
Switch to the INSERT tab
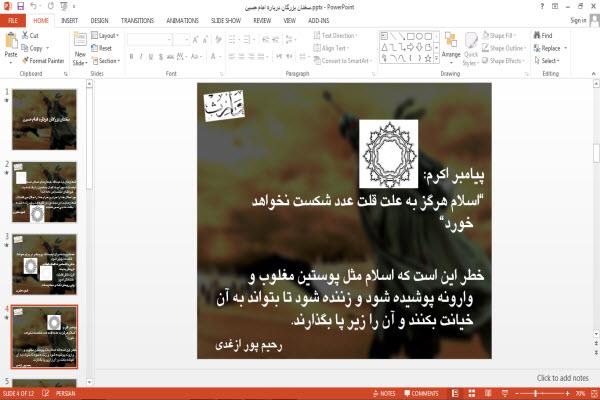69,21
